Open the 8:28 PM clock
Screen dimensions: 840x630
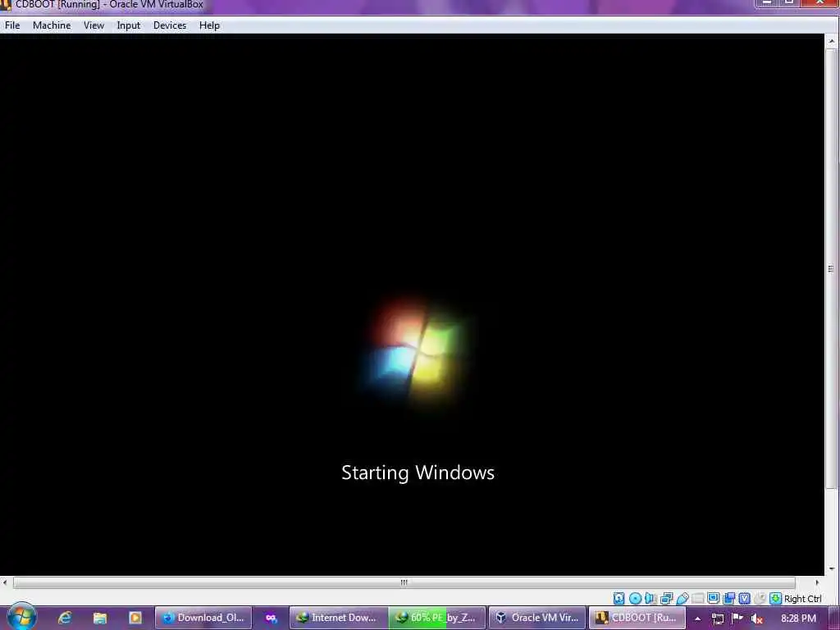[798, 619]
